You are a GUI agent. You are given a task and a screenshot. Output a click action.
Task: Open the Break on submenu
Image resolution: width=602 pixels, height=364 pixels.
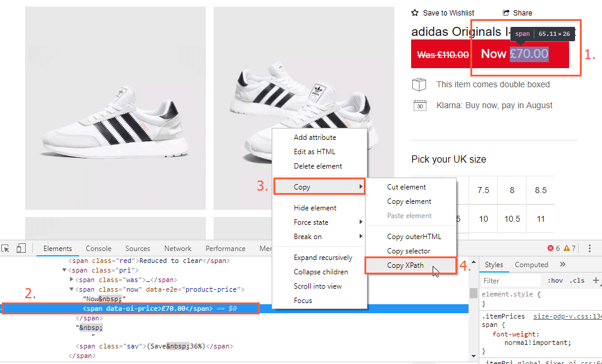[x=320, y=237]
